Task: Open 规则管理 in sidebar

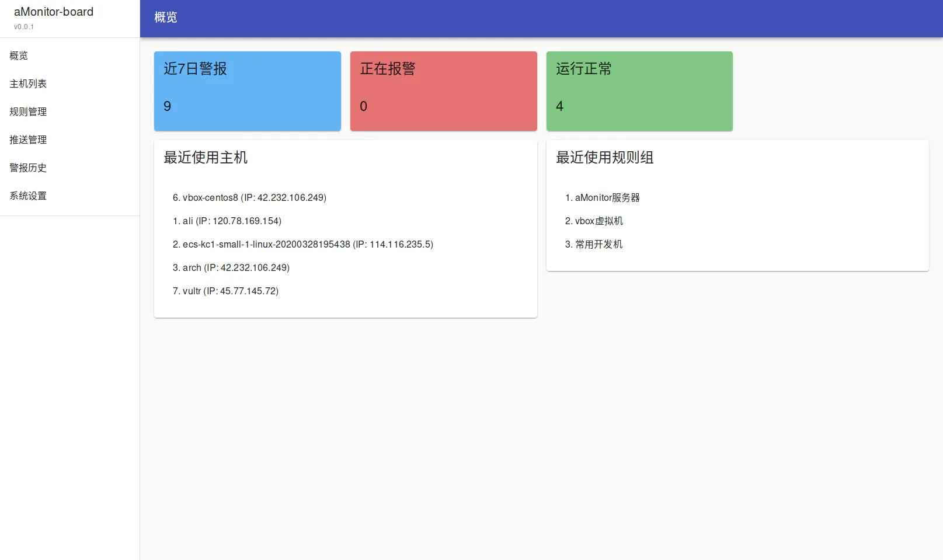Action: tap(28, 112)
